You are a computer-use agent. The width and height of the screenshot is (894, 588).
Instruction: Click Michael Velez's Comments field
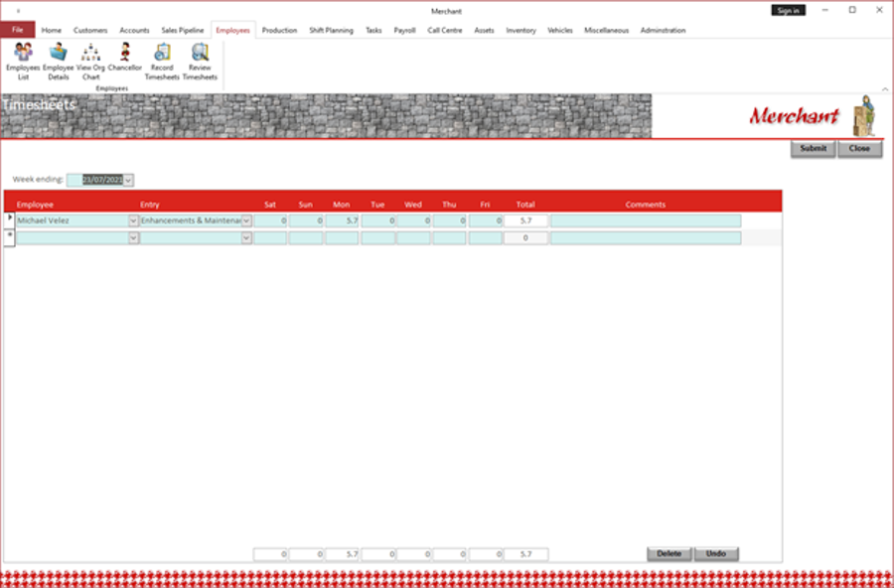pyautogui.click(x=646, y=220)
